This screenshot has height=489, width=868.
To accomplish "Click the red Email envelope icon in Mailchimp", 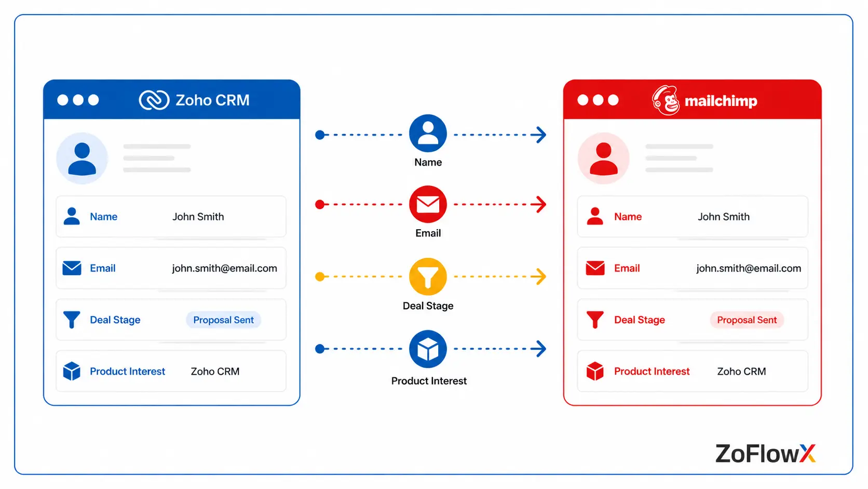I will pos(595,268).
